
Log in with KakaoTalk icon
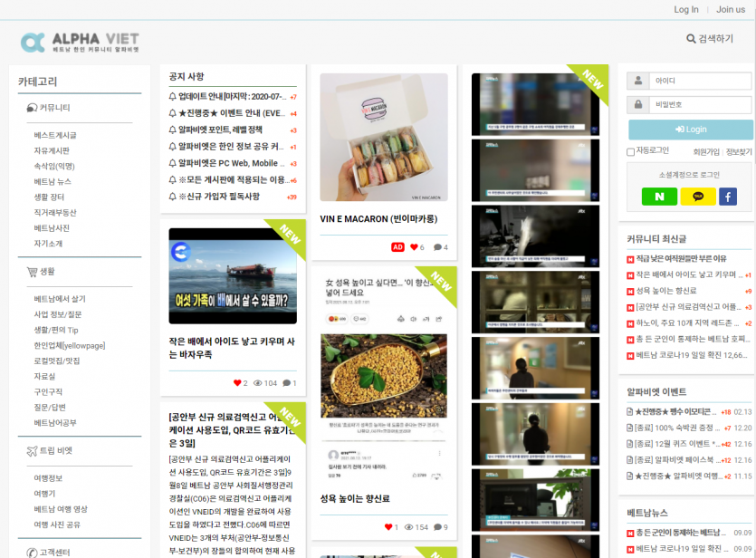[698, 197]
